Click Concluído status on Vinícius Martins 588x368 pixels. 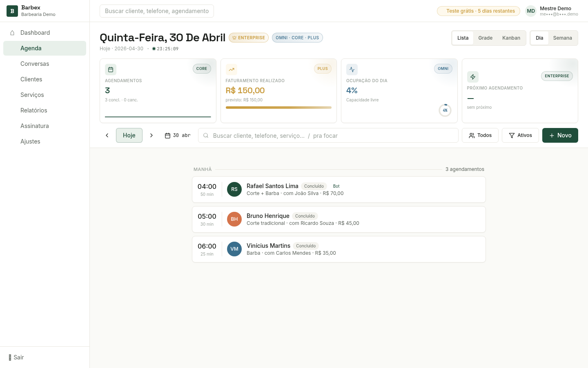(x=306, y=246)
